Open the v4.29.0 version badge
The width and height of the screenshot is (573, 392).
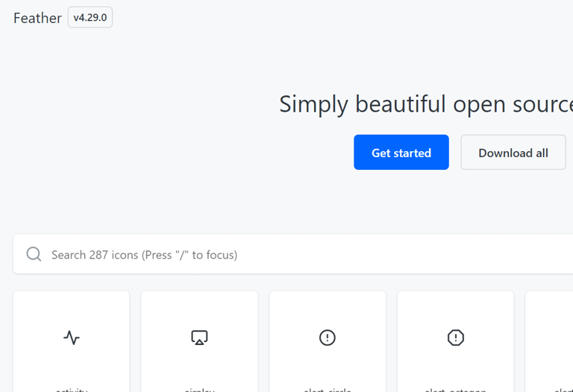90,17
